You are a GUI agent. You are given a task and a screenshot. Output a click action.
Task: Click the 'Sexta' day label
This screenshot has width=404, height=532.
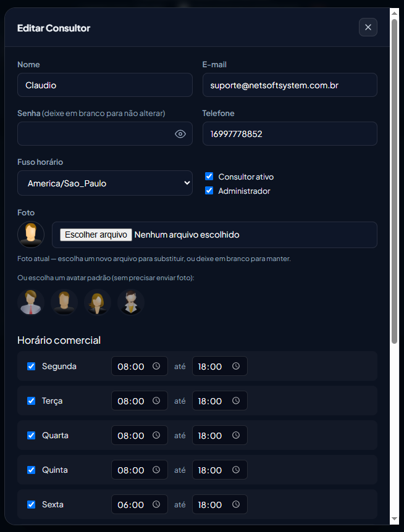(x=53, y=504)
